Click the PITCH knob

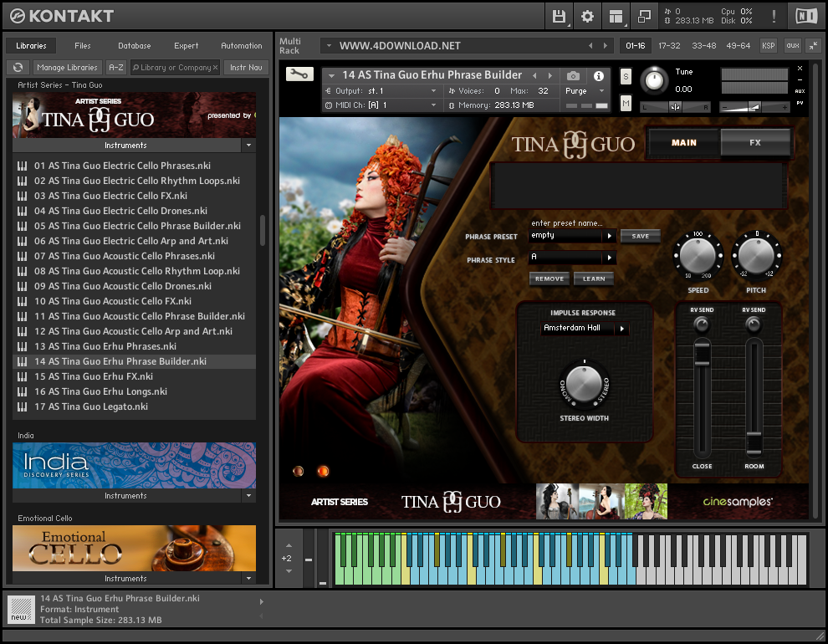(x=756, y=255)
